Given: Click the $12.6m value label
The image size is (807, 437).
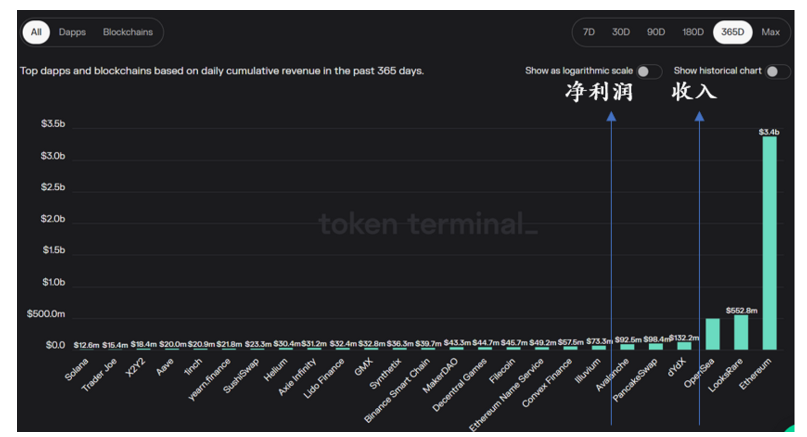Looking at the screenshot, I should 86,345.
